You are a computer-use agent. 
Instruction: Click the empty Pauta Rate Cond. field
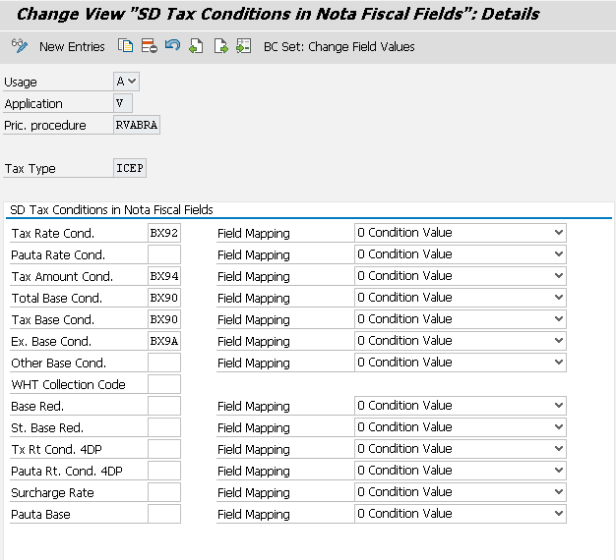164,255
